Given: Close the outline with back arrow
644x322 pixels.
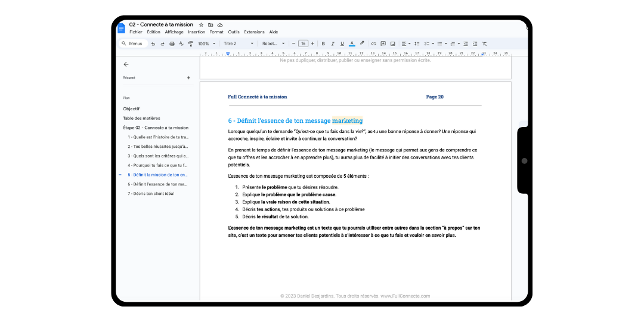Looking at the screenshot, I should 126,64.
